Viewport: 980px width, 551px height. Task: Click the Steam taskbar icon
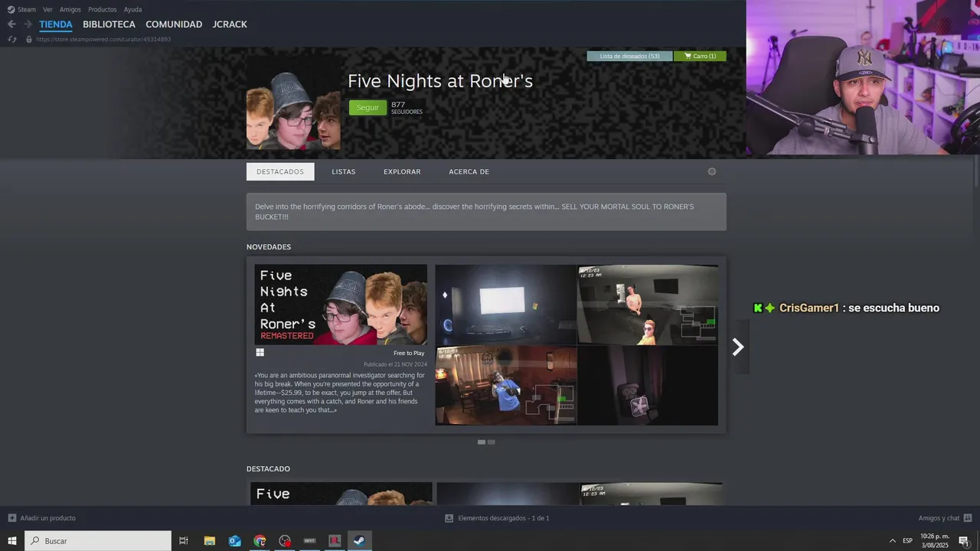[x=359, y=541]
